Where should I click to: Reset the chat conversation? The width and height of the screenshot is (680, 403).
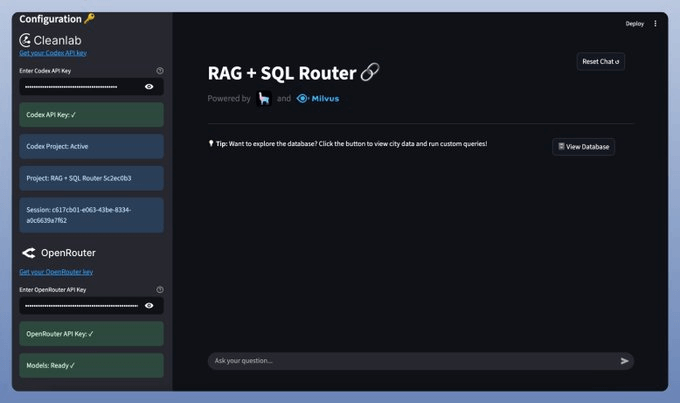(601, 62)
